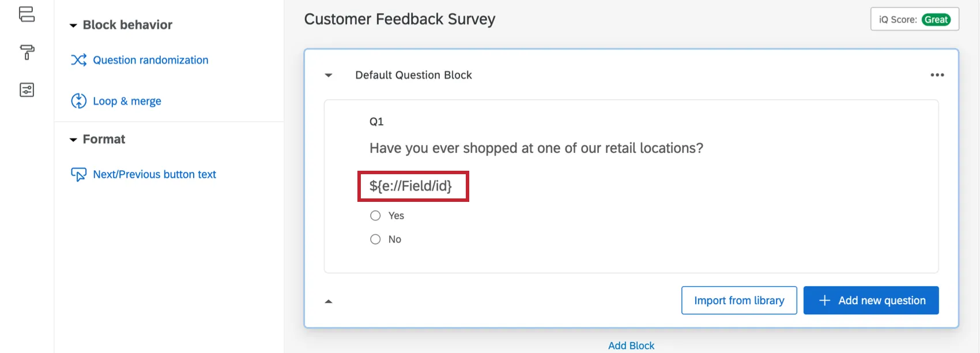
Task: Collapse the Default Question Block
Action: (x=328, y=75)
